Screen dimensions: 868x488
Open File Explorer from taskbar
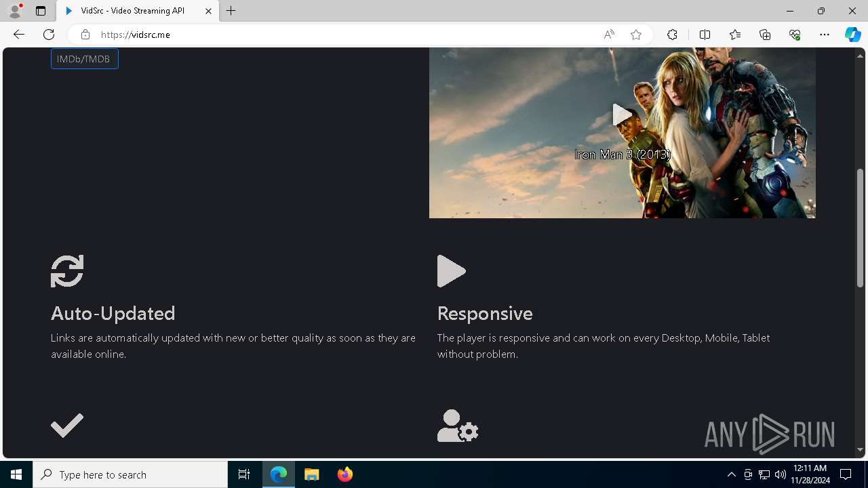coord(312,474)
